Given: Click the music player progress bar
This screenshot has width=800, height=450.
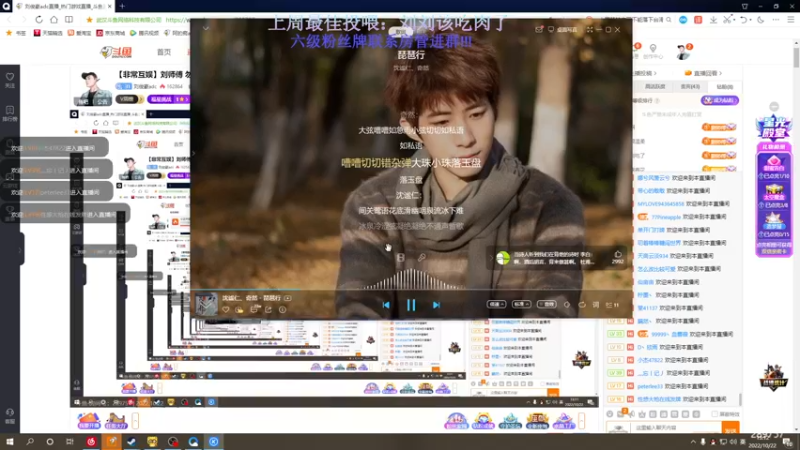Looking at the screenshot, I should click(x=411, y=290).
